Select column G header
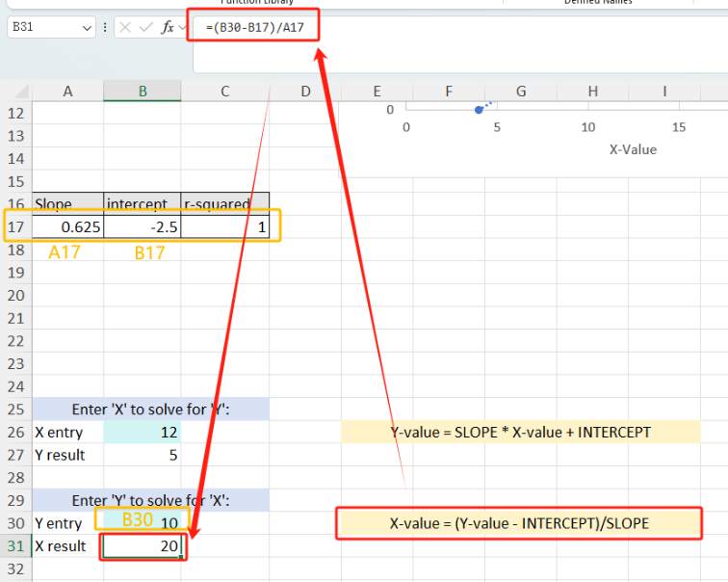This screenshot has width=728, height=582. [x=521, y=91]
